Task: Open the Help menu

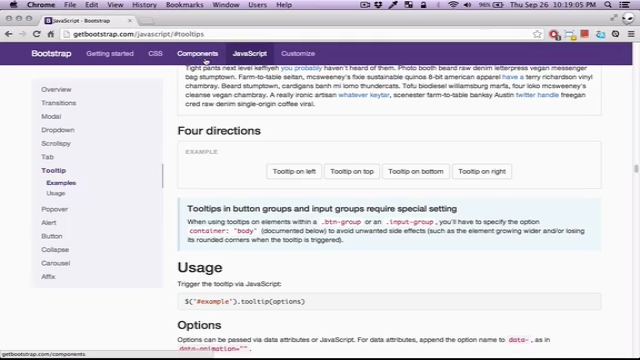Action: [284, 5]
